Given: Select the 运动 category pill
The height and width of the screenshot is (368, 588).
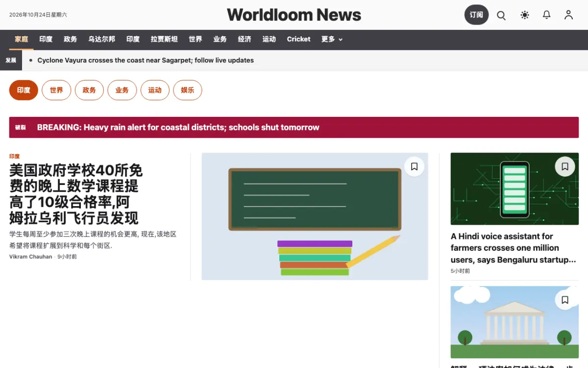Looking at the screenshot, I should pyautogui.click(x=155, y=90).
